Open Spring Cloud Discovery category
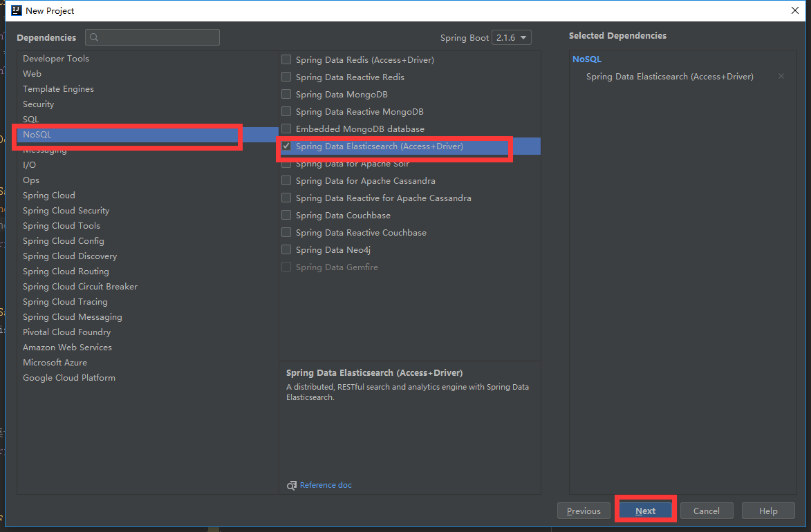The height and width of the screenshot is (532, 811). (x=147, y=256)
